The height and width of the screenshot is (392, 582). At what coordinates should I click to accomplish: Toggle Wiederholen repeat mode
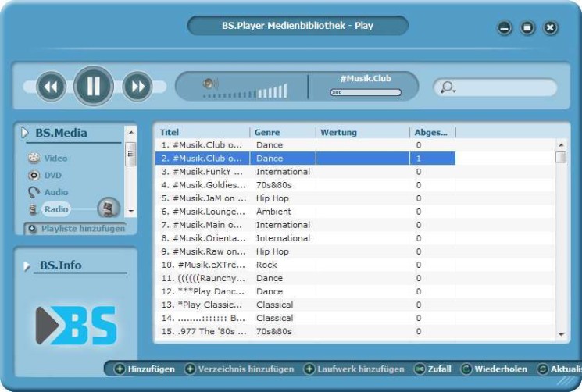click(493, 369)
